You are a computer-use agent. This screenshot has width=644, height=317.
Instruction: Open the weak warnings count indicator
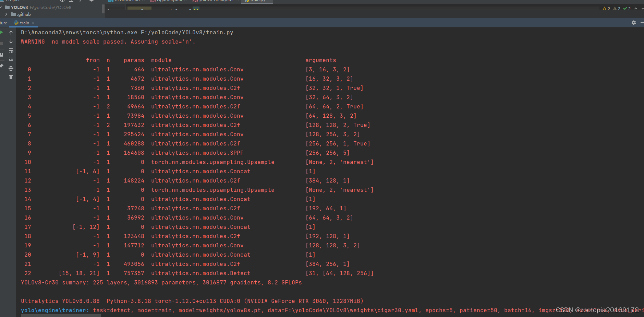point(617,9)
